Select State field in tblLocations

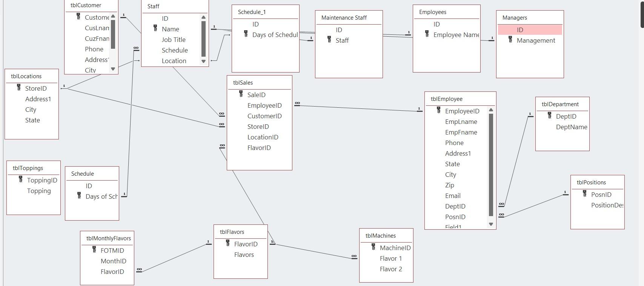[x=32, y=120]
